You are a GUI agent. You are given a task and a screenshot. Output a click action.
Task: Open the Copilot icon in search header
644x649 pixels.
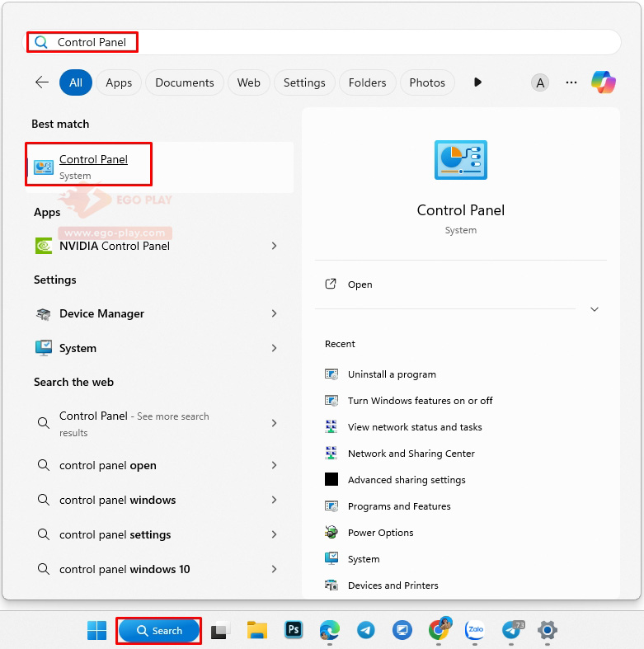603,82
